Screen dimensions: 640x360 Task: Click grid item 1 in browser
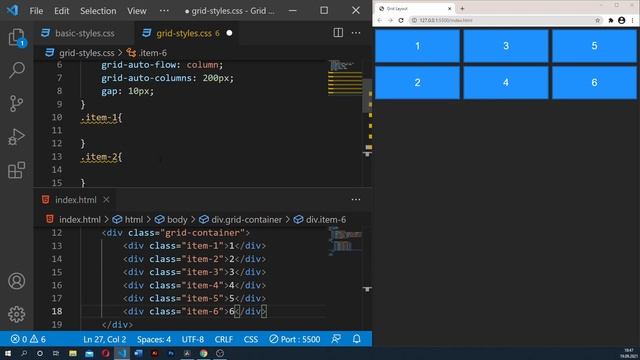click(417, 46)
